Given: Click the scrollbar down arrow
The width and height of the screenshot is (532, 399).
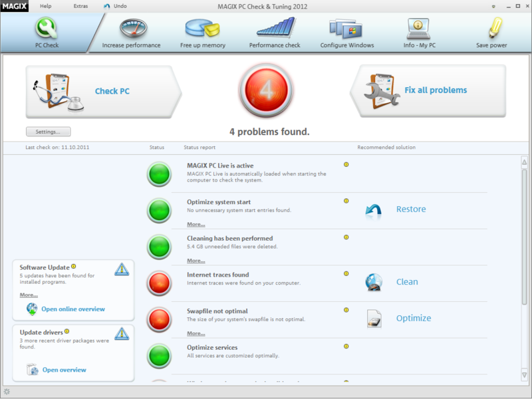Looking at the screenshot, I should (524, 375).
